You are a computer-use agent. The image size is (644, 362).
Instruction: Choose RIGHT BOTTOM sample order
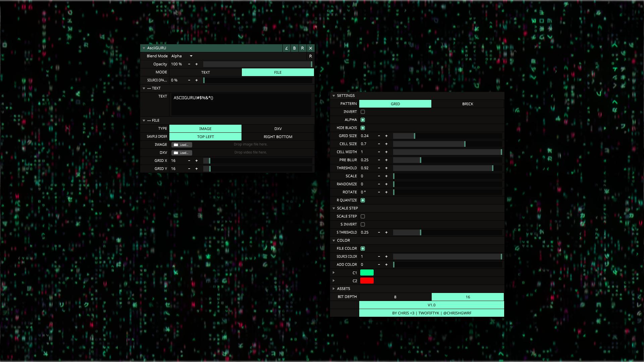(x=278, y=137)
